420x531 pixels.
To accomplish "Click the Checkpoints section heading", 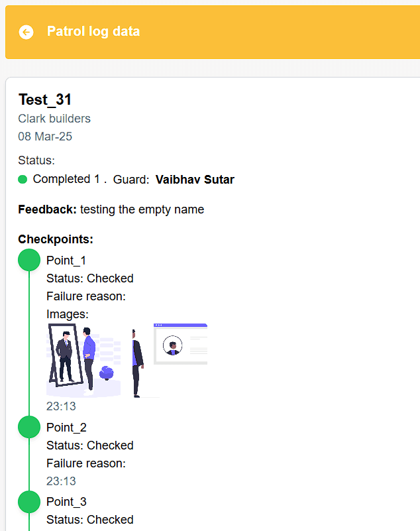I will click(x=56, y=239).
